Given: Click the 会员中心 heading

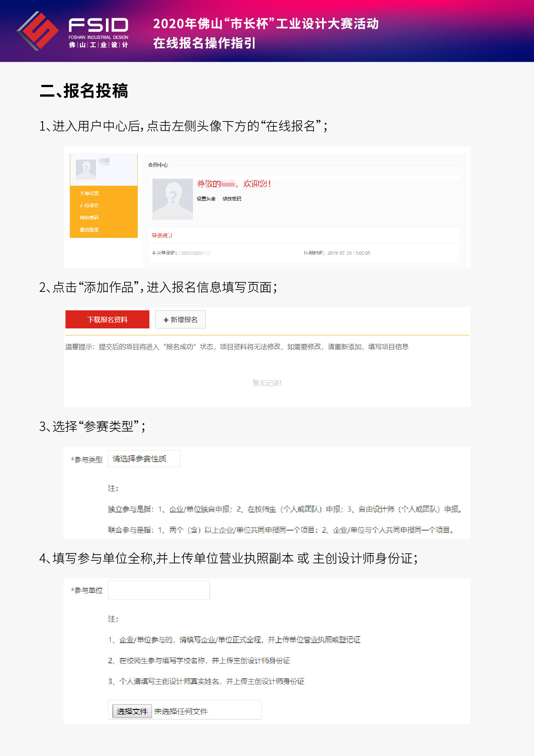Looking at the screenshot, I should point(158,165).
